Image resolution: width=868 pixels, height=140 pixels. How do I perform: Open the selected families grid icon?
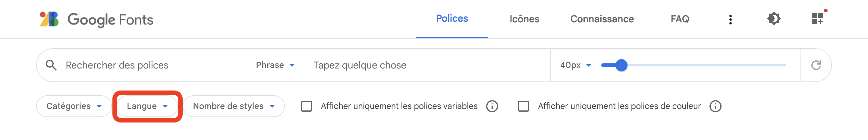click(817, 18)
